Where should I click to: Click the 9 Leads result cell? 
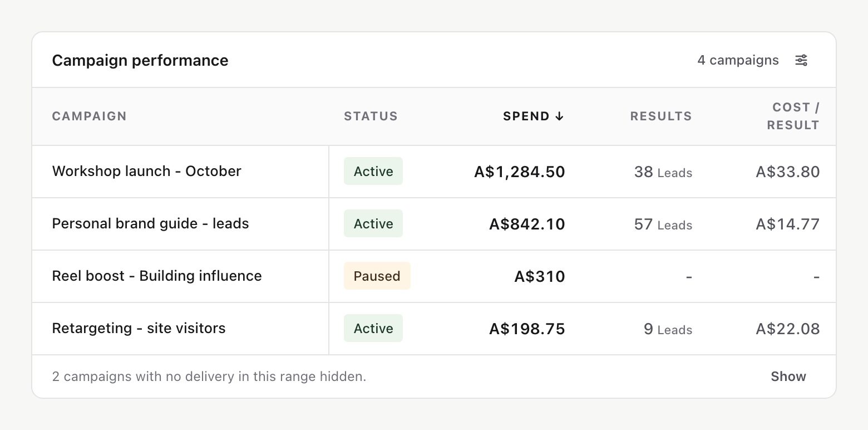pyautogui.click(x=668, y=329)
